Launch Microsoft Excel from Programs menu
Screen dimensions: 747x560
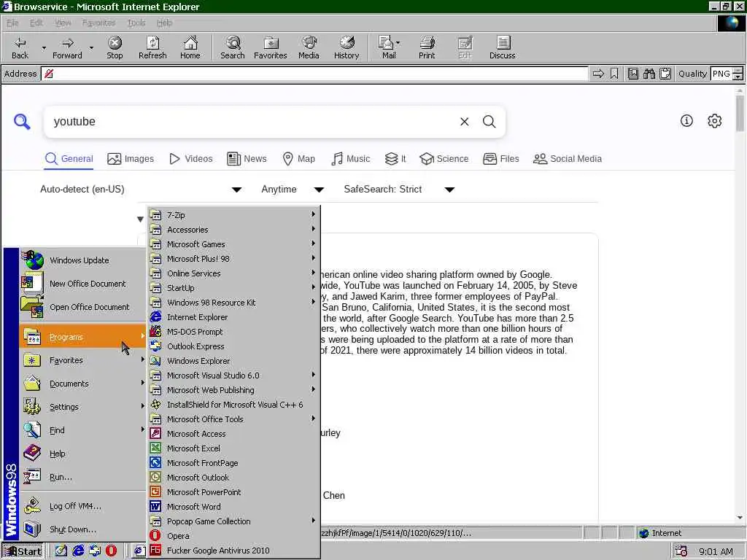234,448
